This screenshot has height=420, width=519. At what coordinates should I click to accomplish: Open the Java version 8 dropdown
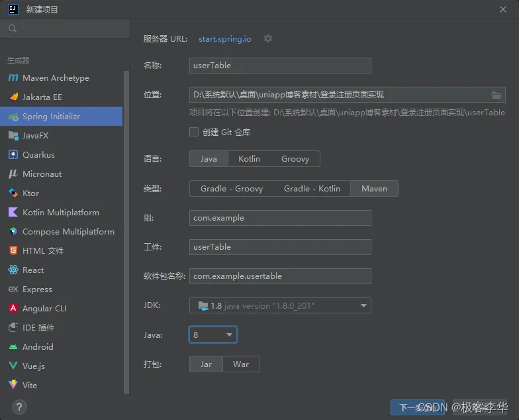tap(213, 335)
